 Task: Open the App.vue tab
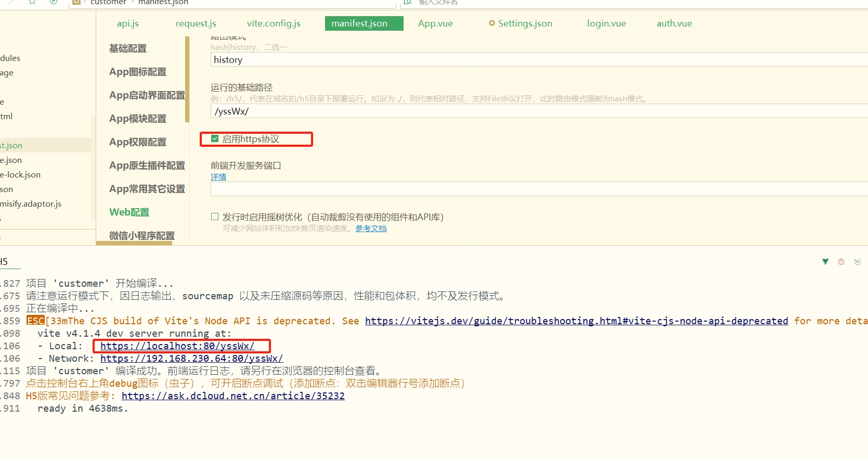point(435,23)
